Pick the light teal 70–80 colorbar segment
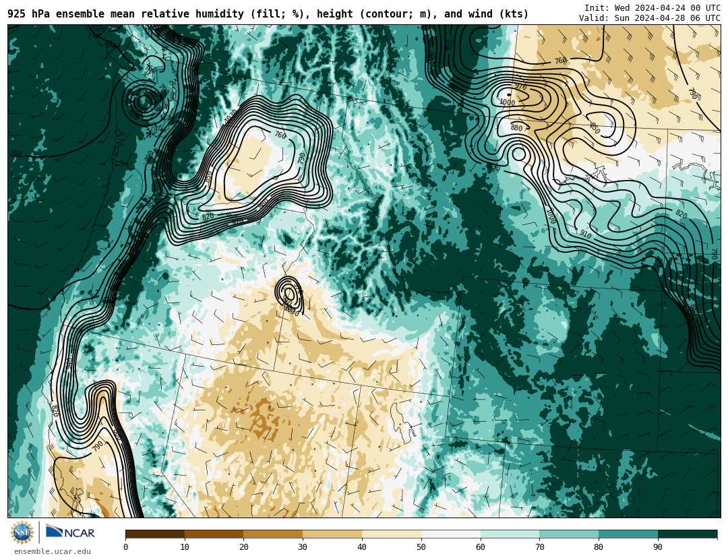Screen dimensions: 728x560 (569, 534)
